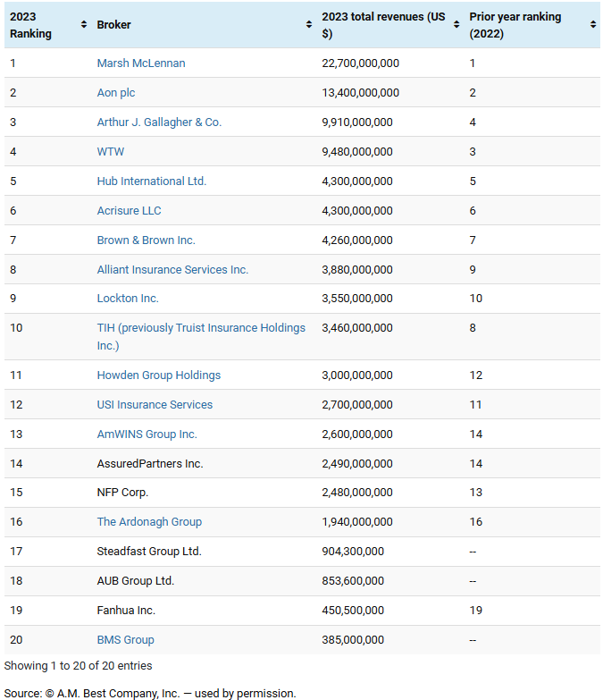Click the WTW broker link
The width and height of the screenshot is (603, 700).
[111, 152]
